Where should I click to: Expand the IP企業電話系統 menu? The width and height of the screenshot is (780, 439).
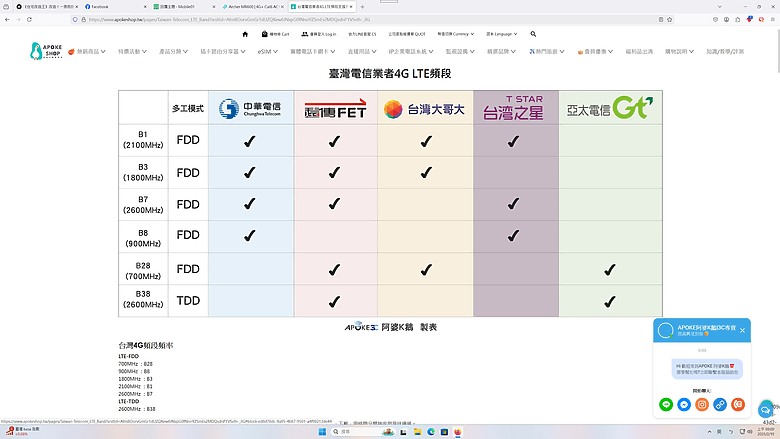(x=411, y=52)
